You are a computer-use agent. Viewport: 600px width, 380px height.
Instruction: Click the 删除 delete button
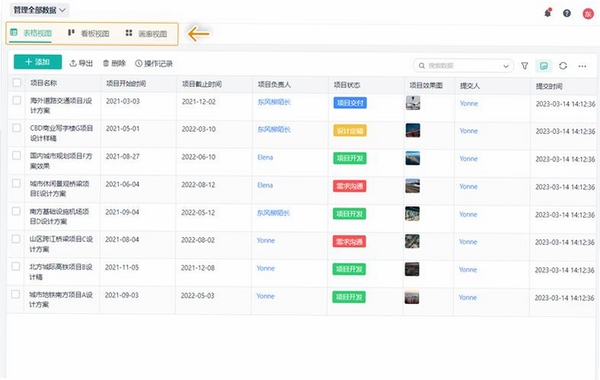(114, 63)
